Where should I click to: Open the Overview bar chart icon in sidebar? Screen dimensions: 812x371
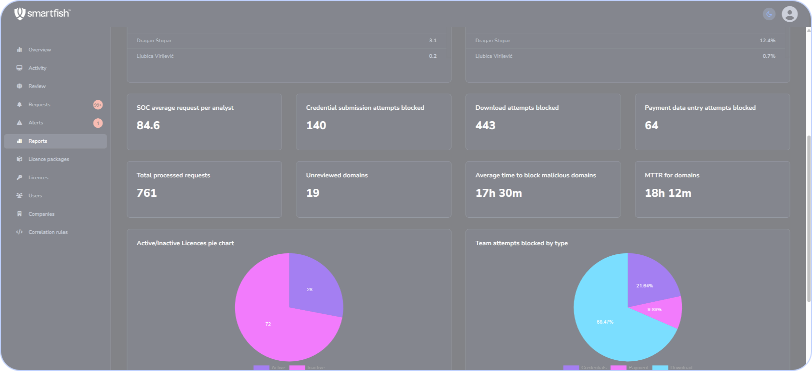point(19,50)
